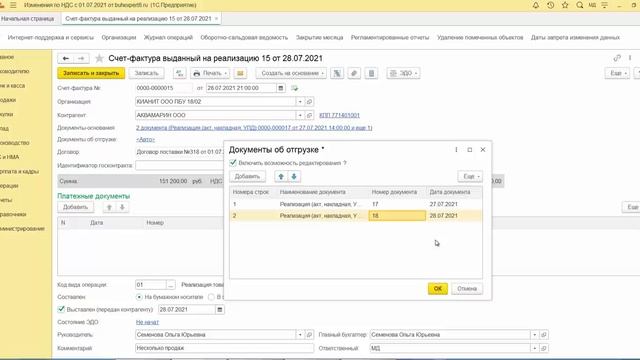Toggle Включить возможность редактирования checkbox

point(233,163)
